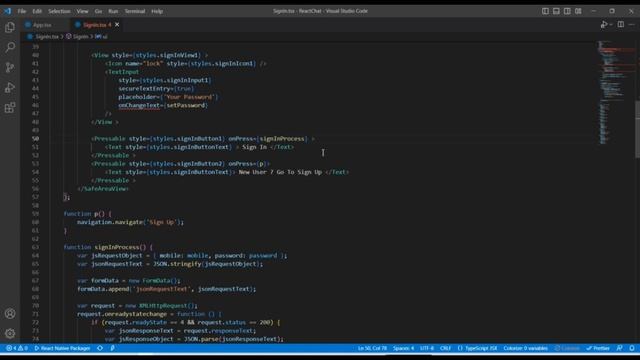The width and height of the screenshot is (640, 360).
Task: Open the Run and Debug view
Action: tap(10, 87)
